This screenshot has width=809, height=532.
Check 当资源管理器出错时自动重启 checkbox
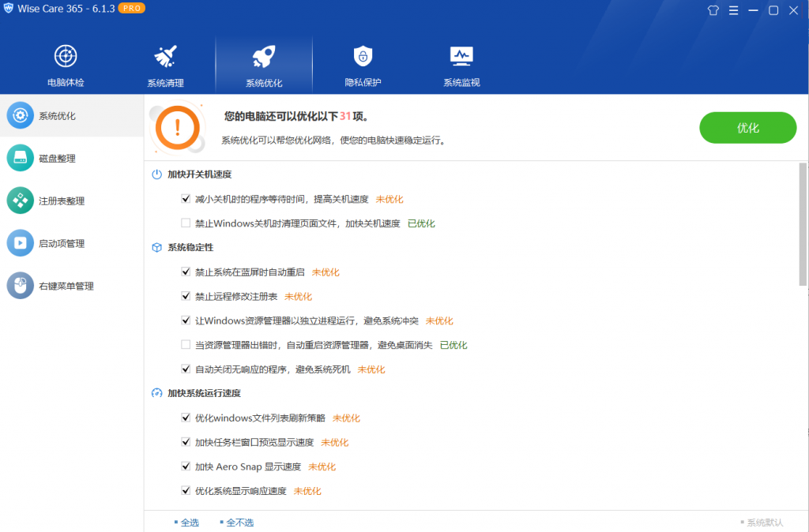[x=186, y=344]
